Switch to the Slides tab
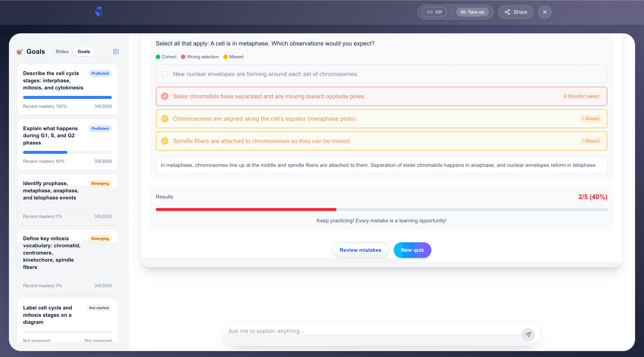Viewport: 644px width, 357px height. coord(62,51)
